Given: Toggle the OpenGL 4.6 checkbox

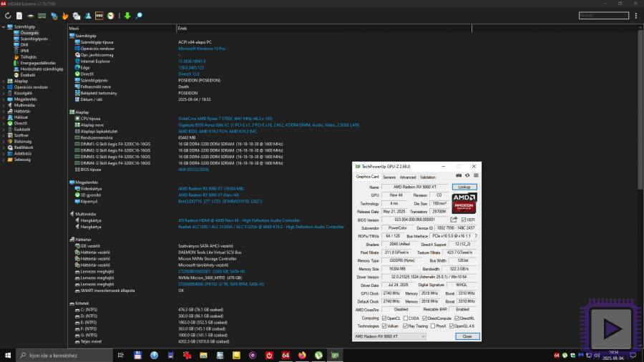Looking at the screenshot, I should (452, 326).
